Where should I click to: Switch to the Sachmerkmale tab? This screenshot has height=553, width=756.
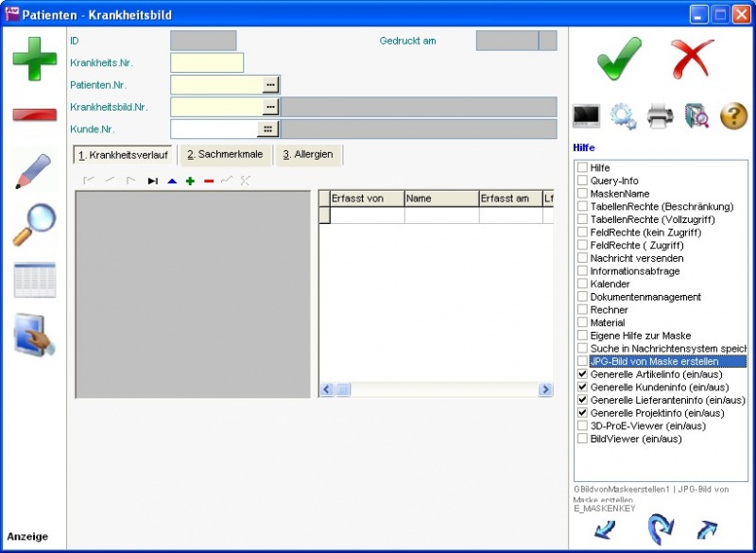224,154
